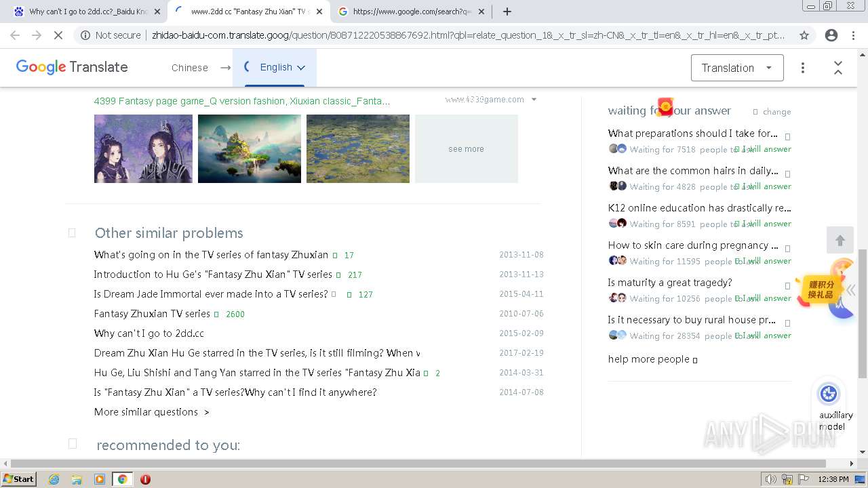Stop loading the page
The image size is (868, 488).
click(x=58, y=35)
